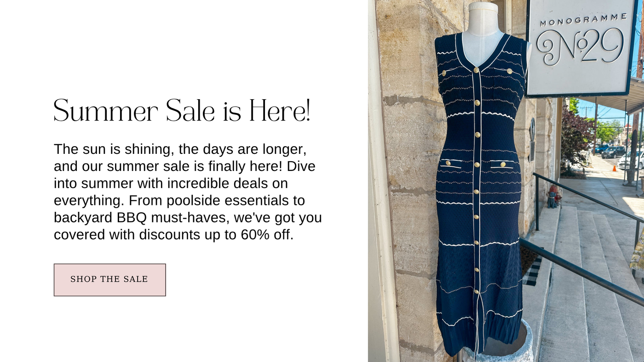The image size is (644, 362).
Task: Click the gold button on left chest pocket
Action: click(x=444, y=73)
